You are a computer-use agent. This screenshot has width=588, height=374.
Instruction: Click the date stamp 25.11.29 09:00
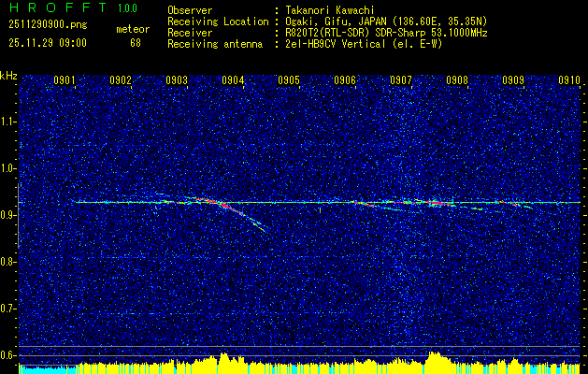click(x=48, y=43)
